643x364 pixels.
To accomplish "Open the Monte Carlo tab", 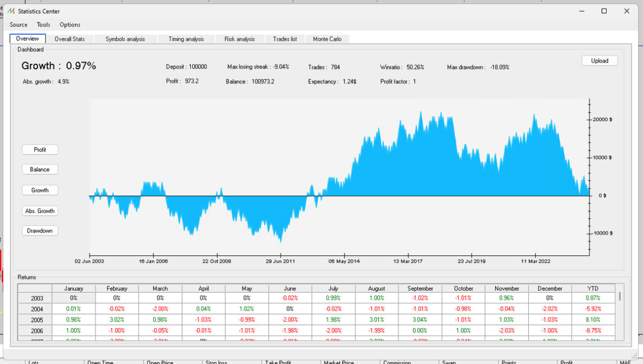I will point(327,39).
